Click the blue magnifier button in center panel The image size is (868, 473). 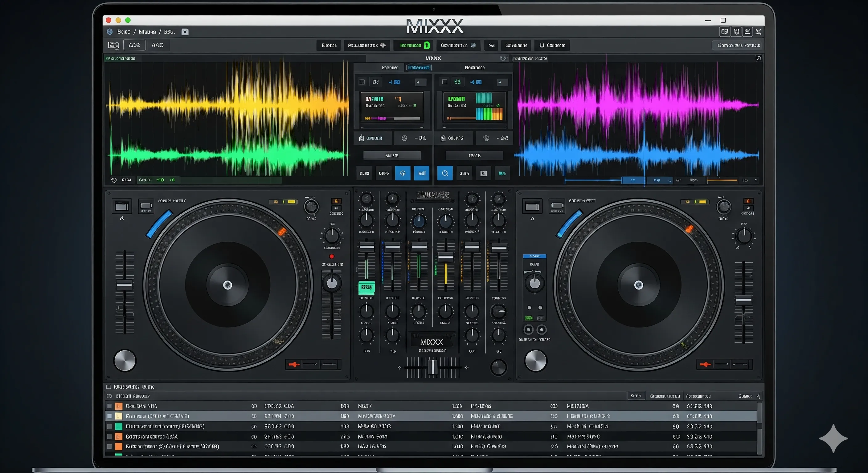[x=445, y=173]
